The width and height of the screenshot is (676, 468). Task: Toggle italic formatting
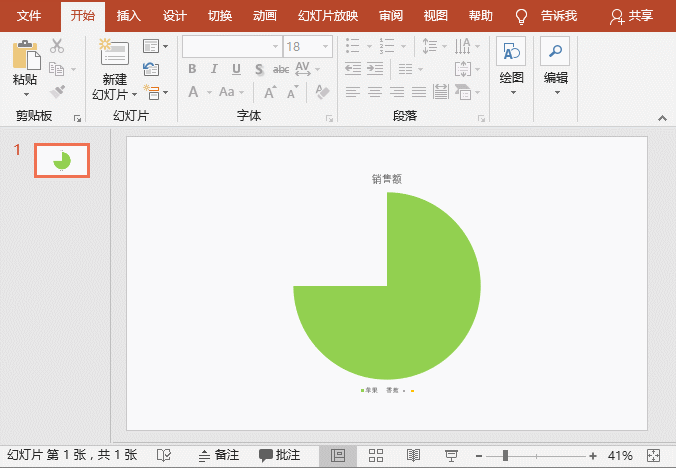tap(214, 69)
